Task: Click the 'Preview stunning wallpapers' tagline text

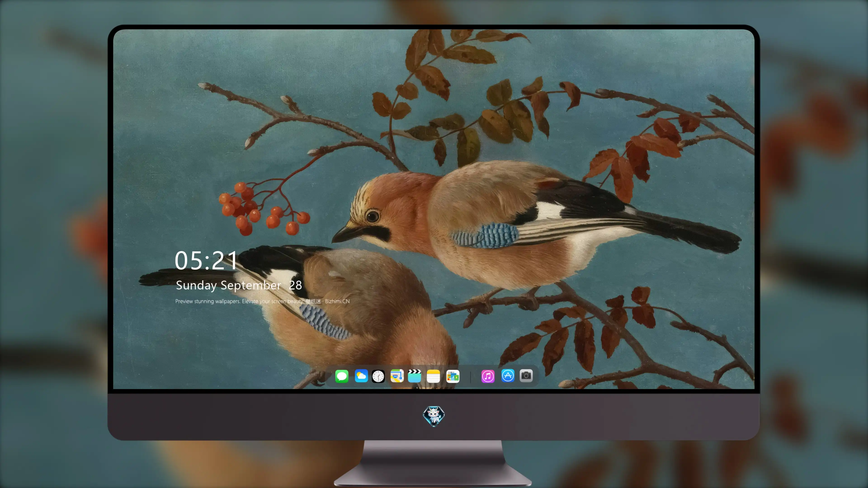Action: coord(262,301)
